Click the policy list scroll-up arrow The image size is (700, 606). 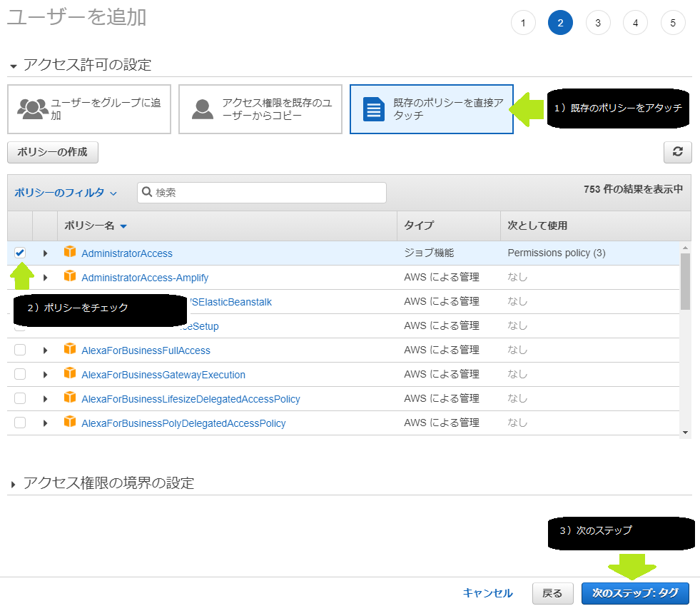[x=685, y=248]
